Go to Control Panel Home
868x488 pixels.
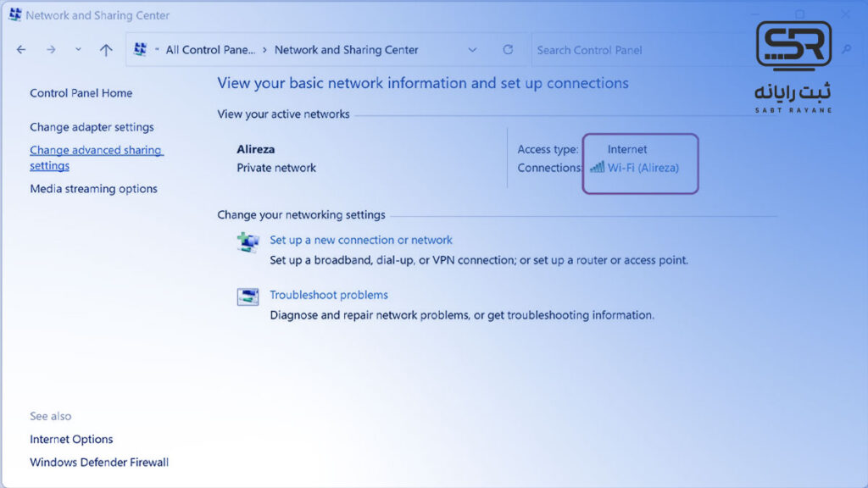81,93
